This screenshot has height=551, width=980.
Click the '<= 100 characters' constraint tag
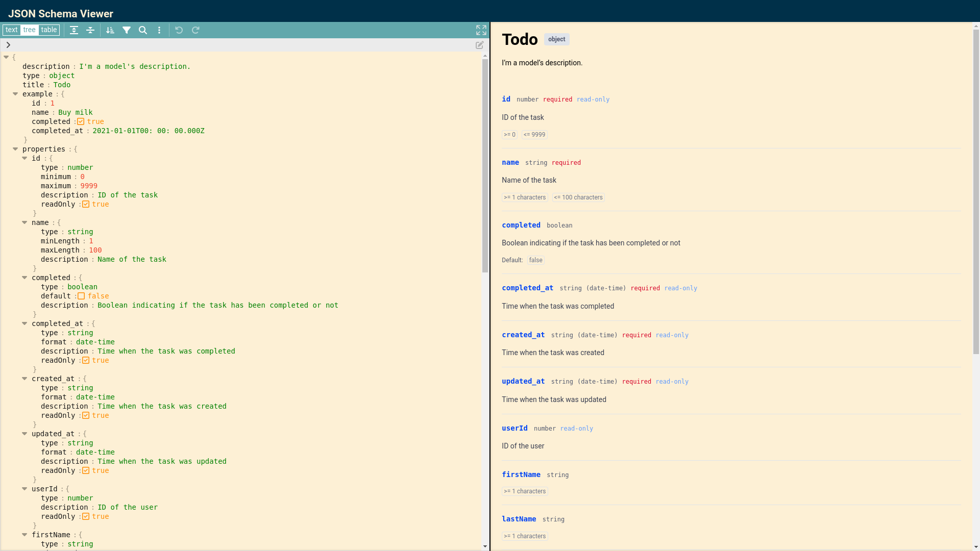pos(578,197)
